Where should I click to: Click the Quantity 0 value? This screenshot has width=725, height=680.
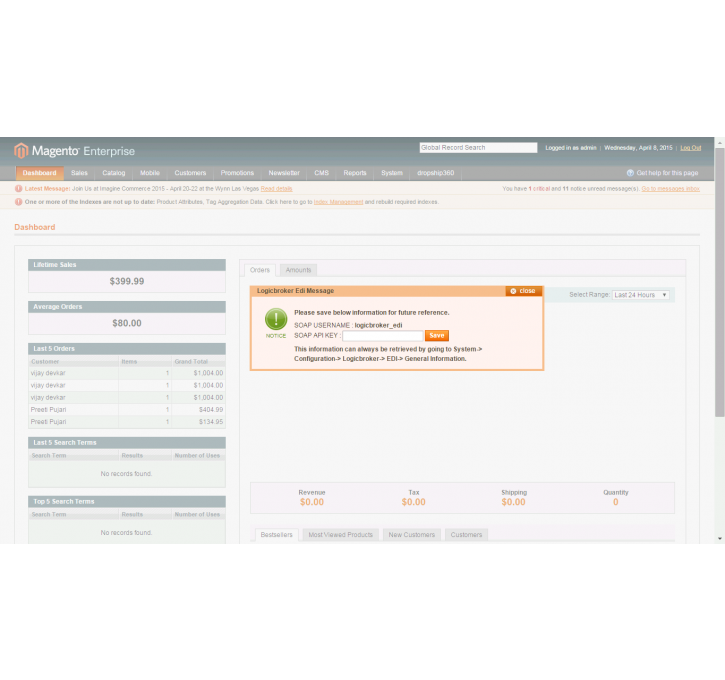[615, 502]
